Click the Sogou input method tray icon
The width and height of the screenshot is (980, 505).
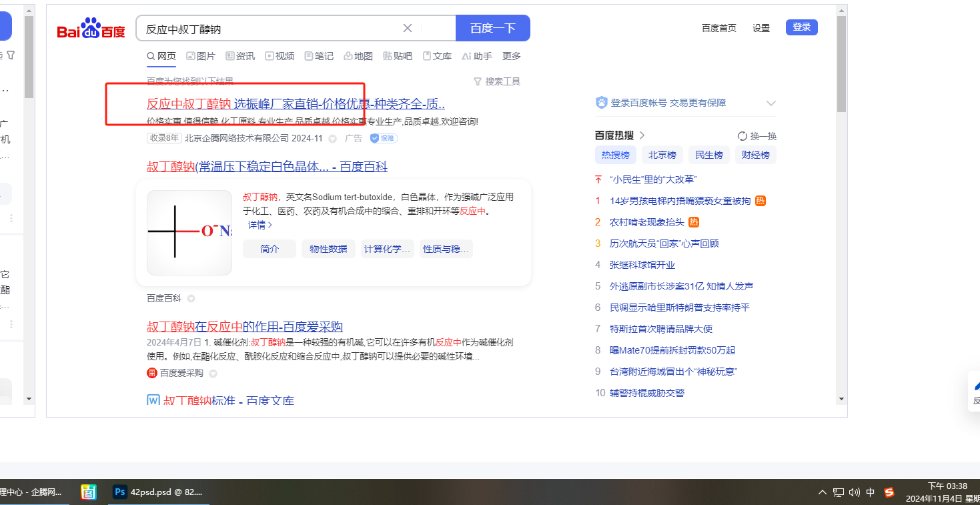coord(889,492)
